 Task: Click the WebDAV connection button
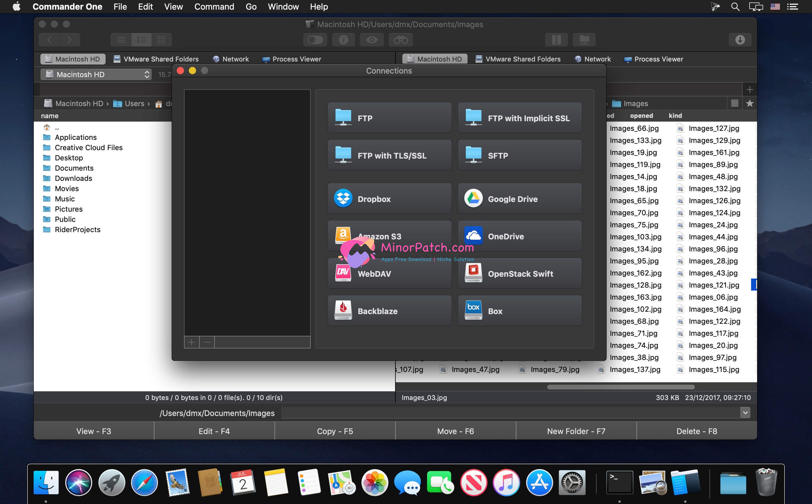click(x=389, y=273)
